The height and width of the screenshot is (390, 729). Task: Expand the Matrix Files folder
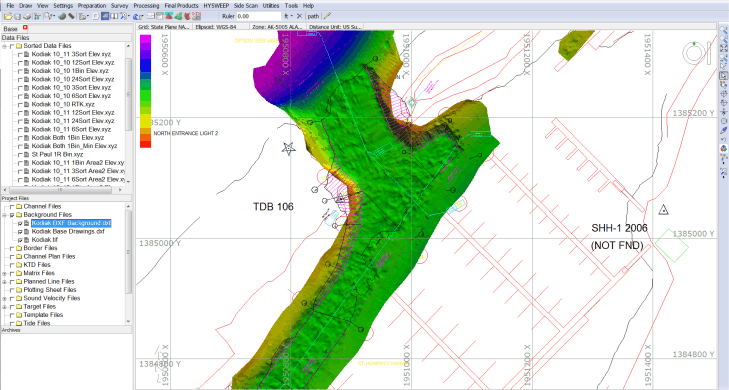(4, 273)
